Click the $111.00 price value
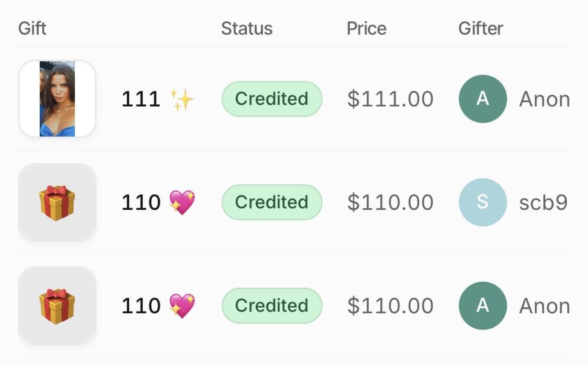This screenshot has width=588, height=365. coord(390,99)
